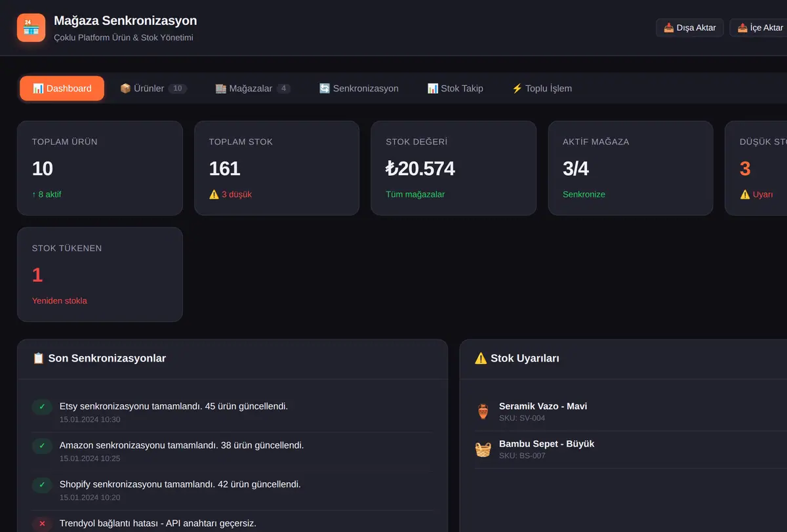
Task: Open the Aktif Mağaza stat card
Action: pyautogui.click(x=631, y=168)
